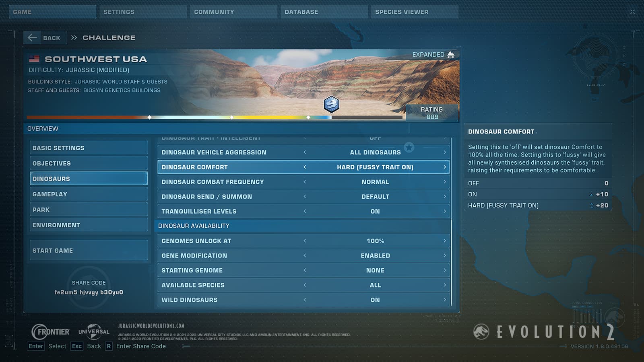Click right arrow for Starting Genome

pyautogui.click(x=444, y=270)
